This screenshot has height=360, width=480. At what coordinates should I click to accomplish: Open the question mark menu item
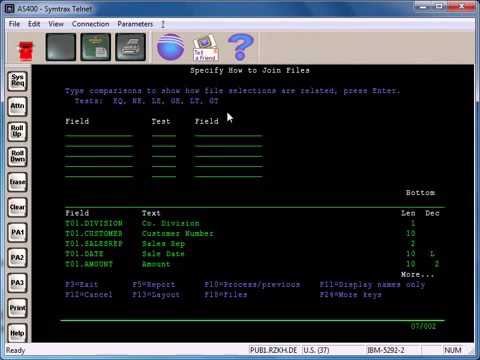[163, 24]
